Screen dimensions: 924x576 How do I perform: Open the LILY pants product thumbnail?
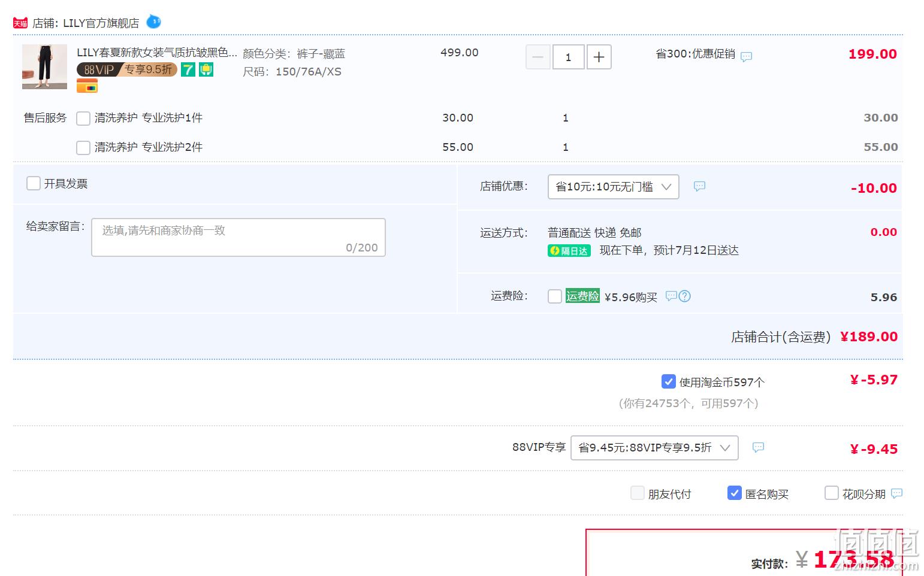tap(44, 66)
